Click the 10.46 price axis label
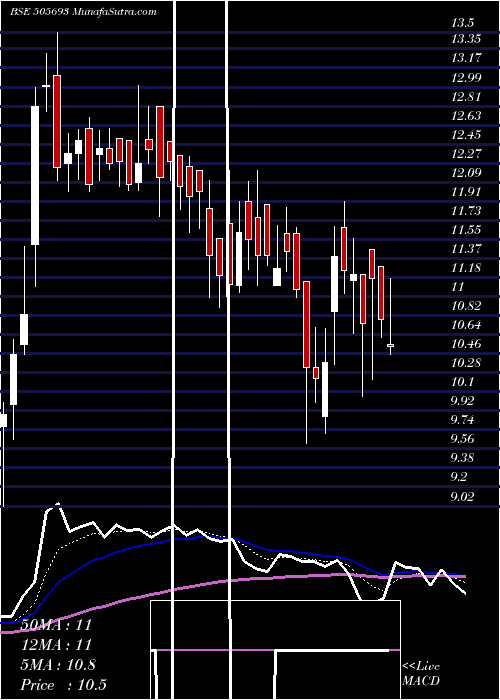This screenshot has height=700, width=500. [x=466, y=343]
